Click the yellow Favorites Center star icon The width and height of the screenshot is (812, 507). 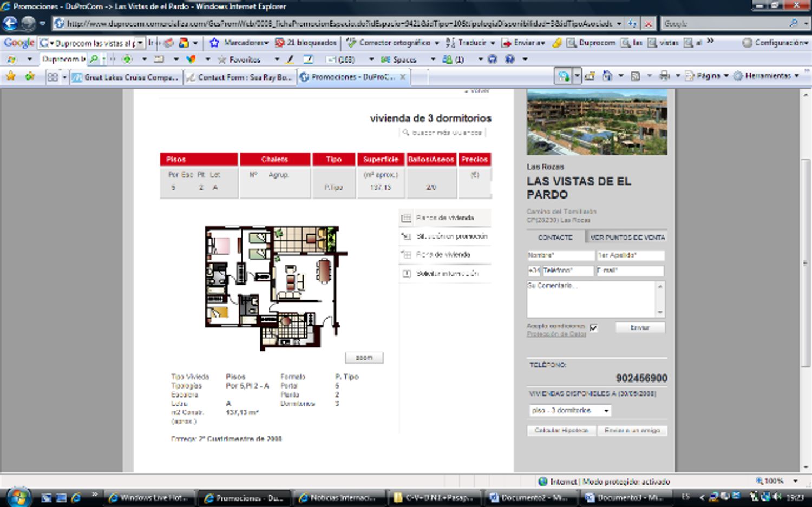tap(10, 76)
